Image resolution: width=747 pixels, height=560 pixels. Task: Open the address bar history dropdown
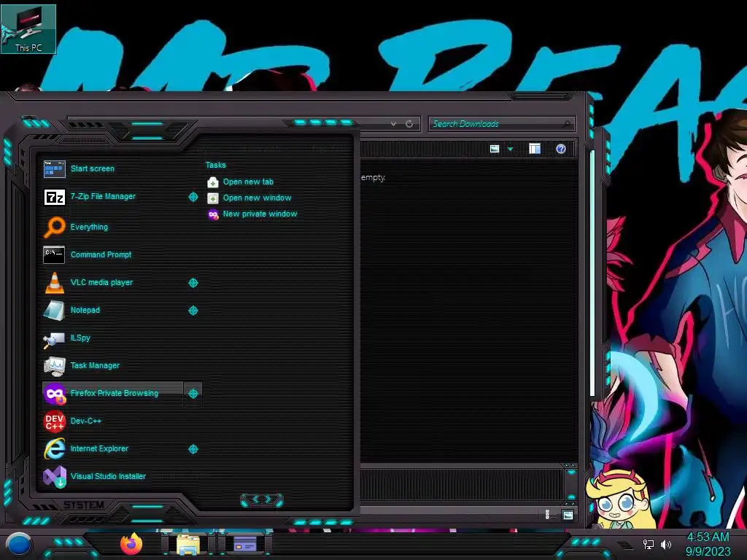click(393, 124)
